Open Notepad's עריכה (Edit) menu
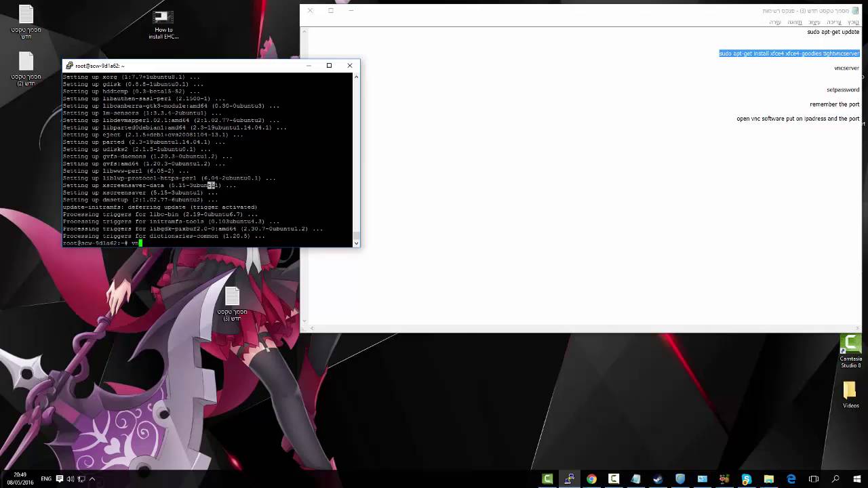 (834, 22)
